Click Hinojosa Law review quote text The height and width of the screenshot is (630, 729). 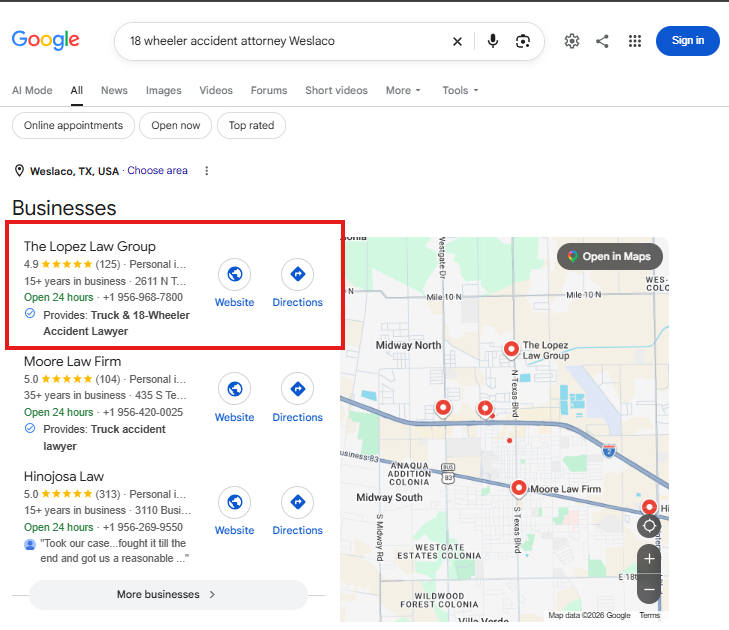[114, 551]
